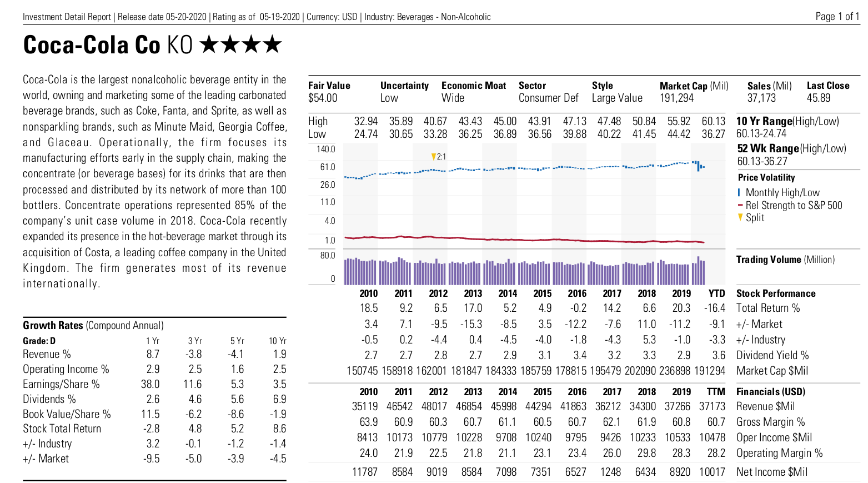Select the Book Value/Share 1 Yr value "11.5"
Screen dimensions: 868x483
click(x=150, y=414)
